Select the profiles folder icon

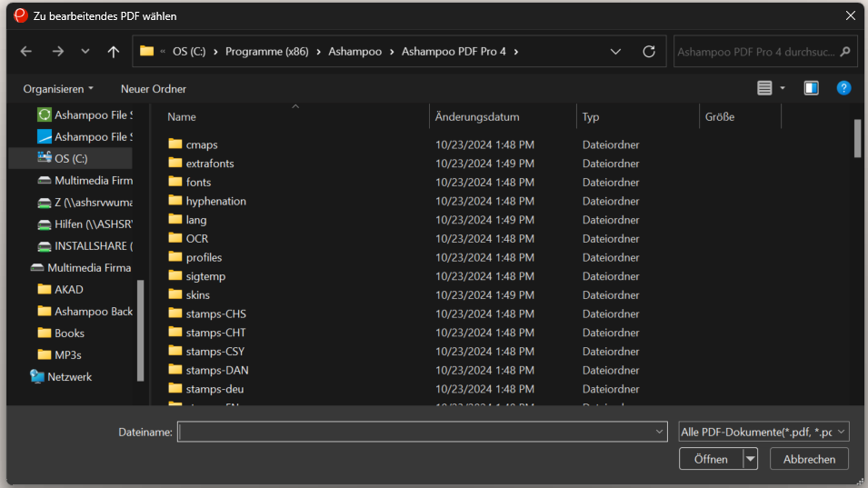175,257
